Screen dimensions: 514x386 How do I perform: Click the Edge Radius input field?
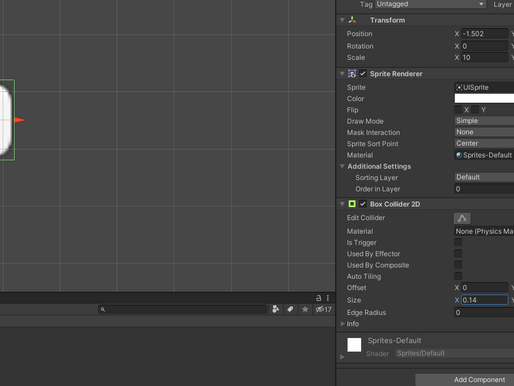(484, 312)
